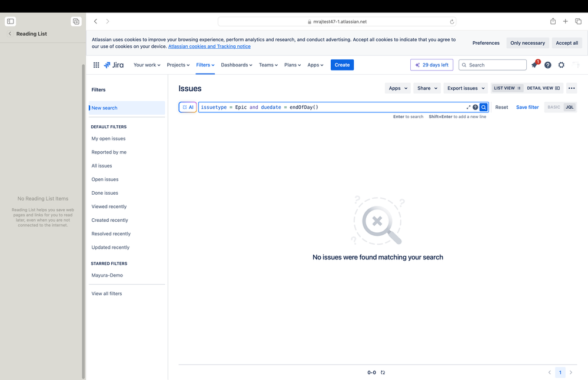
Task: Open the Projects menu
Action: click(x=178, y=65)
